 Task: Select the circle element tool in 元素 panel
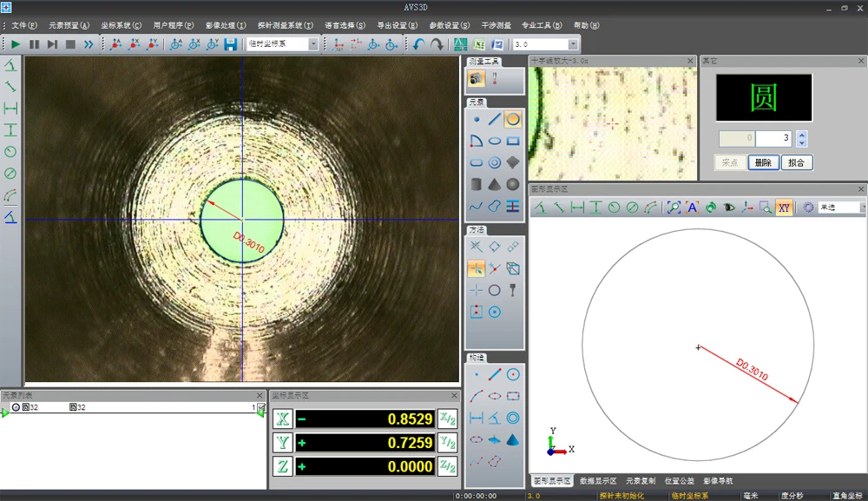[513, 119]
